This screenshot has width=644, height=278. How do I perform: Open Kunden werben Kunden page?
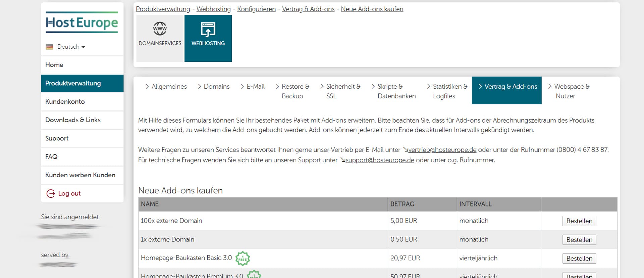(x=82, y=175)
